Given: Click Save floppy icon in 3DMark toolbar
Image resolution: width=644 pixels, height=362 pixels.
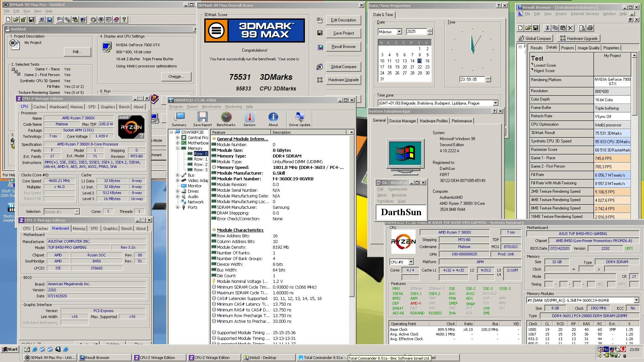Looking at the screenshot, I should point(32,20).
